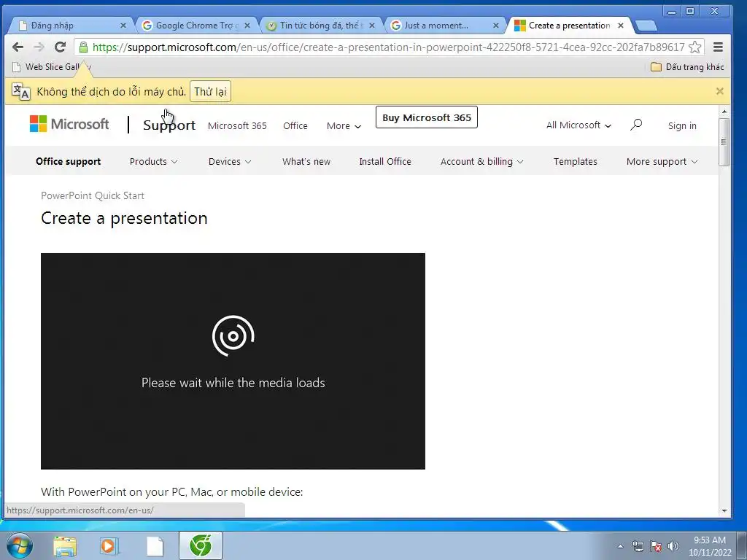Click the network tray icon
Viewport: 747px width, 560px height.
638,546
